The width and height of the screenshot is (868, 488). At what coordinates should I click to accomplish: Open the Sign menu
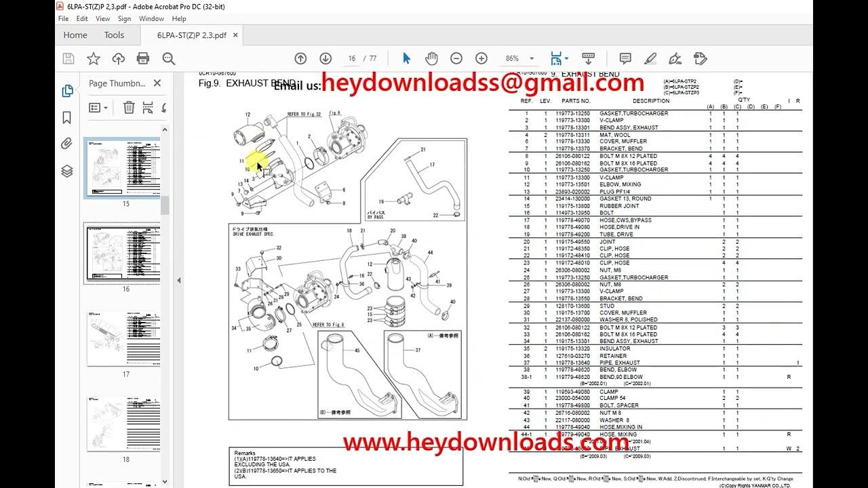click(124, 18)
